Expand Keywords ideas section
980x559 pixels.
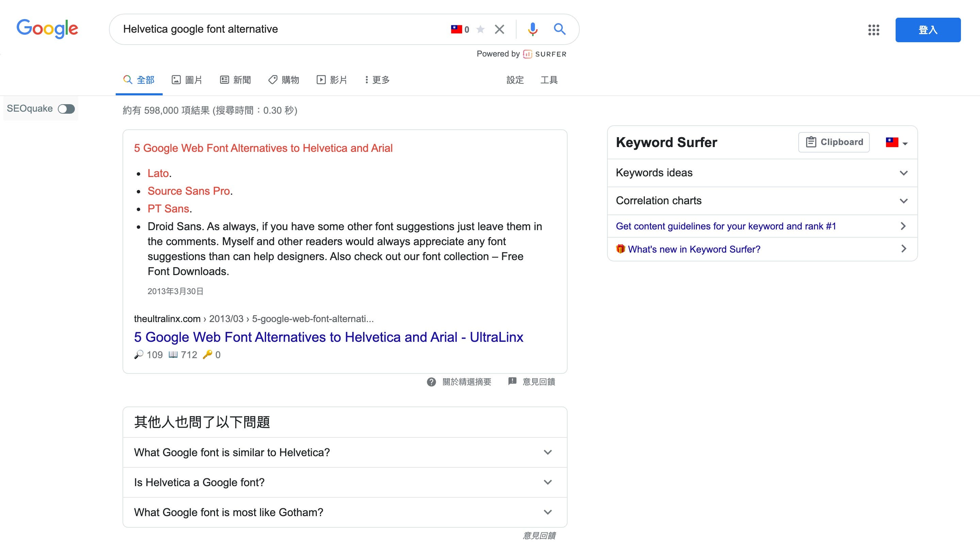(763, 173)
